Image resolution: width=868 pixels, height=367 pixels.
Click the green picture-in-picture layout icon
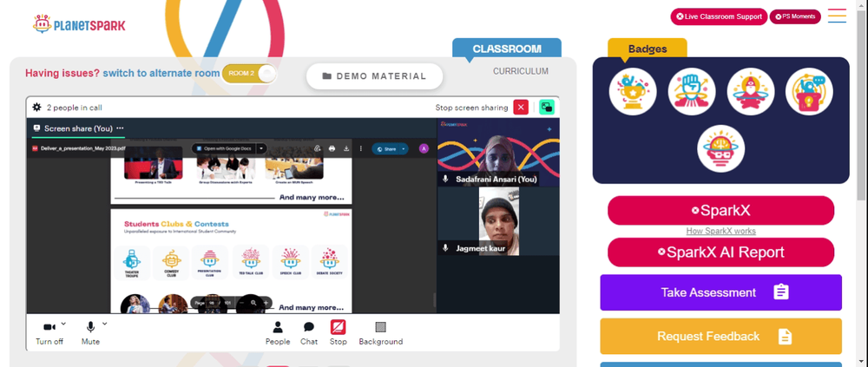click(547, 108)
